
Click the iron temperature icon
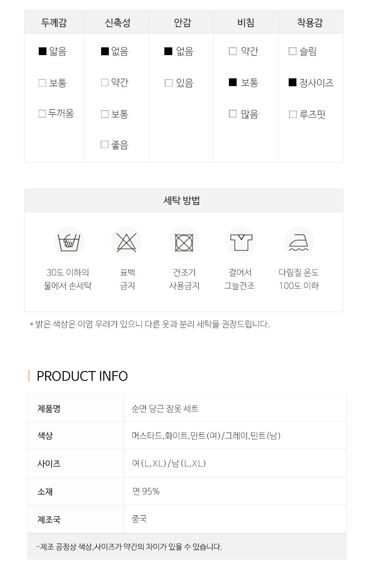[x=299, y=242]
